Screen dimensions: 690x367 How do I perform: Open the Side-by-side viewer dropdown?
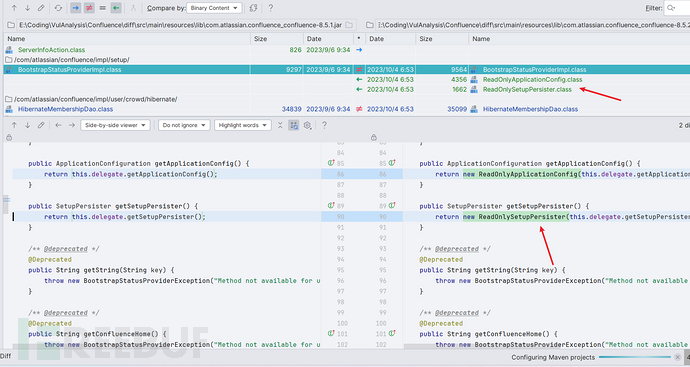115,125
